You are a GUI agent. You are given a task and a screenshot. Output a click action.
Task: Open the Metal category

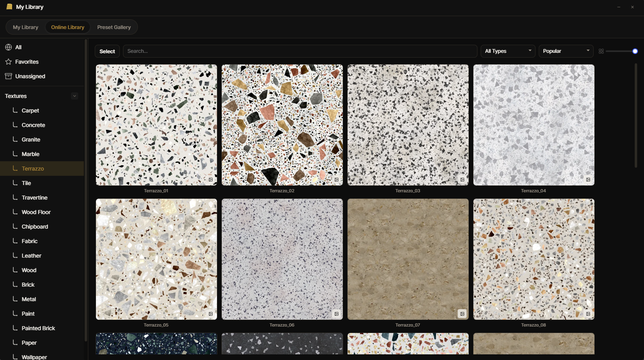click(x=42, y=299)
